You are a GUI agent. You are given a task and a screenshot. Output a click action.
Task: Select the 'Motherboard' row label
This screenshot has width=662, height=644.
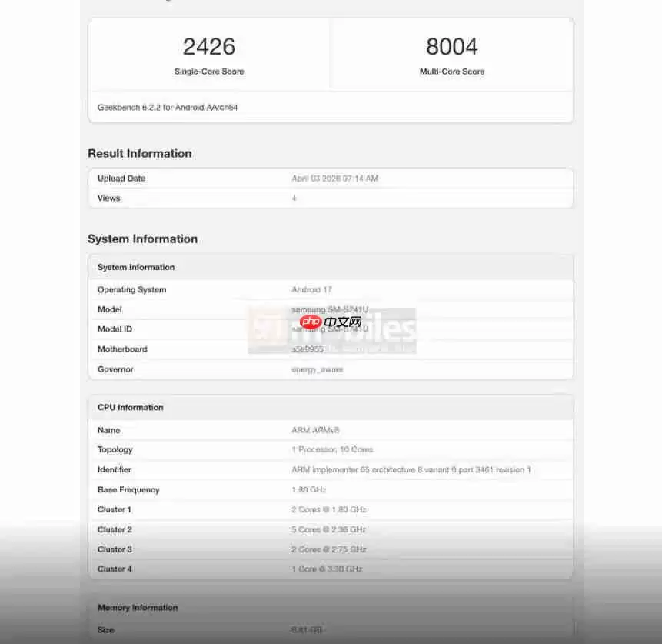pos(122,349)
